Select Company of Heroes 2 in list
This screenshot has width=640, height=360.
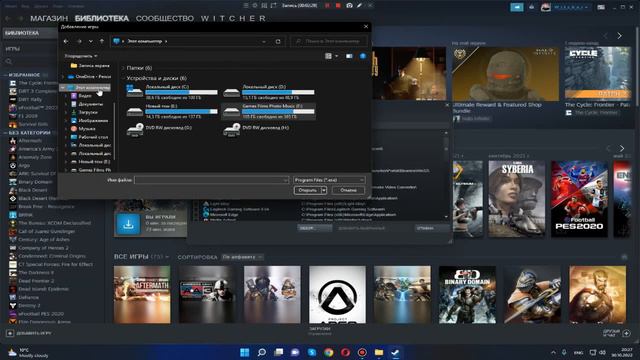coord(43,248)
